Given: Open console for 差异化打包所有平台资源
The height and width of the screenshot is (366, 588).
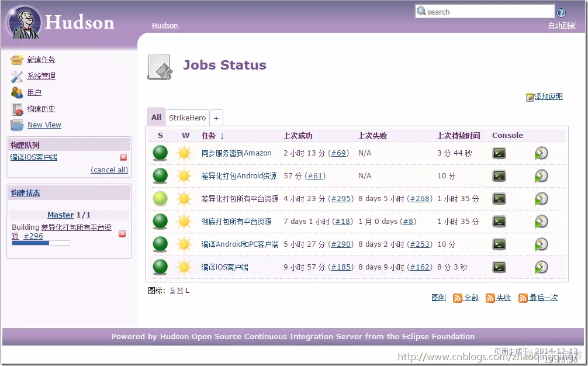Looking at the screenshot, I should (499, 199).
